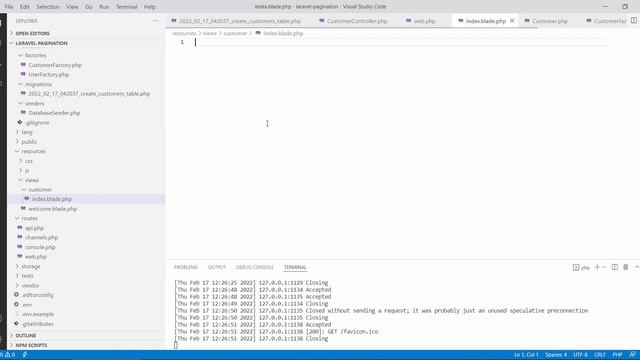Open DatabaseSeeder.php file
The height and width of the screenshot is (360, 640).
click(54, 113)
